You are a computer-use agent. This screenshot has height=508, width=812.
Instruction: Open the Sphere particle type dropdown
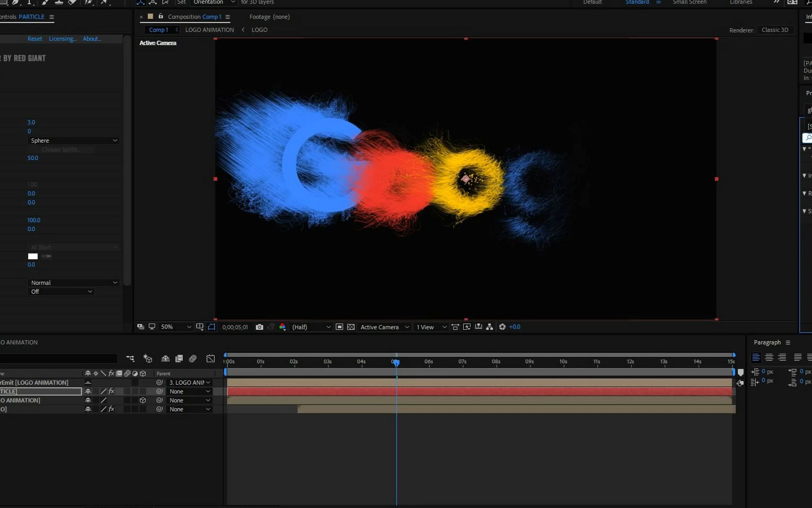pyautogui.click(x=73, y=141)
